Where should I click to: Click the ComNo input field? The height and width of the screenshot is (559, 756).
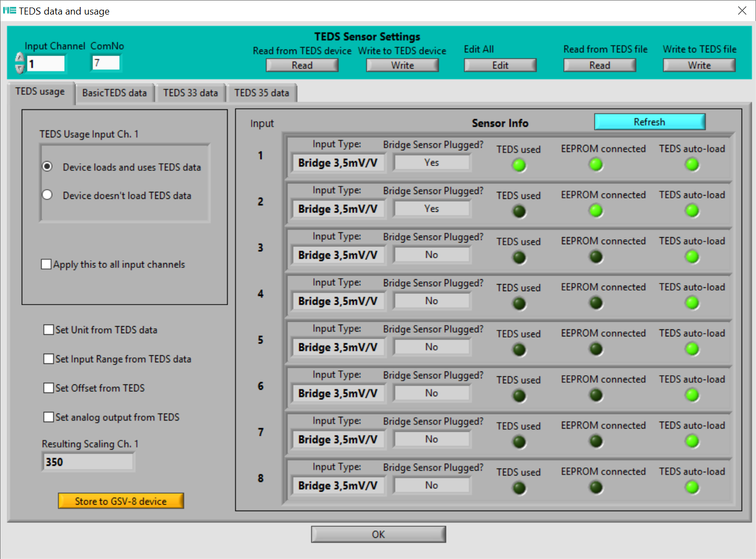pos(106,63)
